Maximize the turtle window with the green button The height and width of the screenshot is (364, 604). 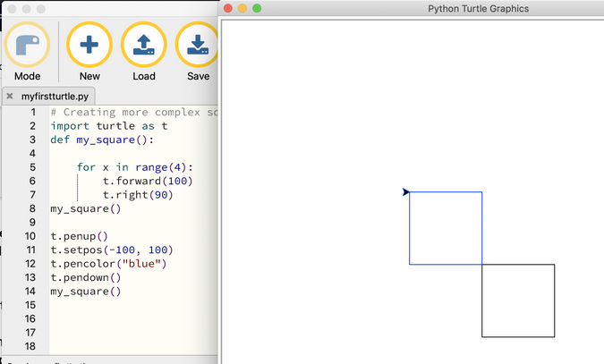pyautogui.click(x=258, y=8)
